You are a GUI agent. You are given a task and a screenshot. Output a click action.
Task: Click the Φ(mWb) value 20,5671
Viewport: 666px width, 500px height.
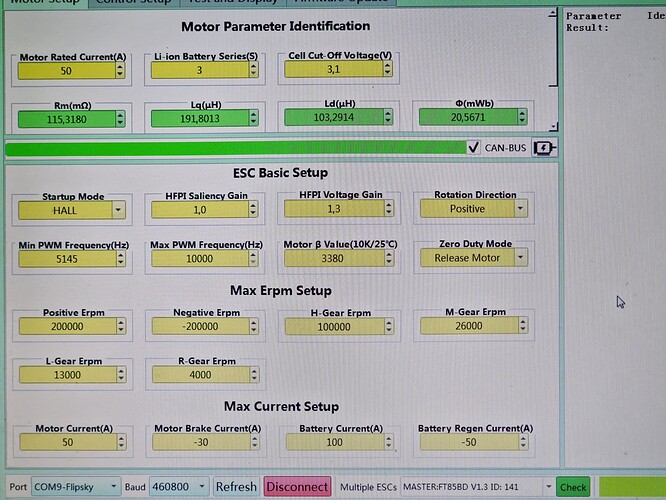[468, 117]
